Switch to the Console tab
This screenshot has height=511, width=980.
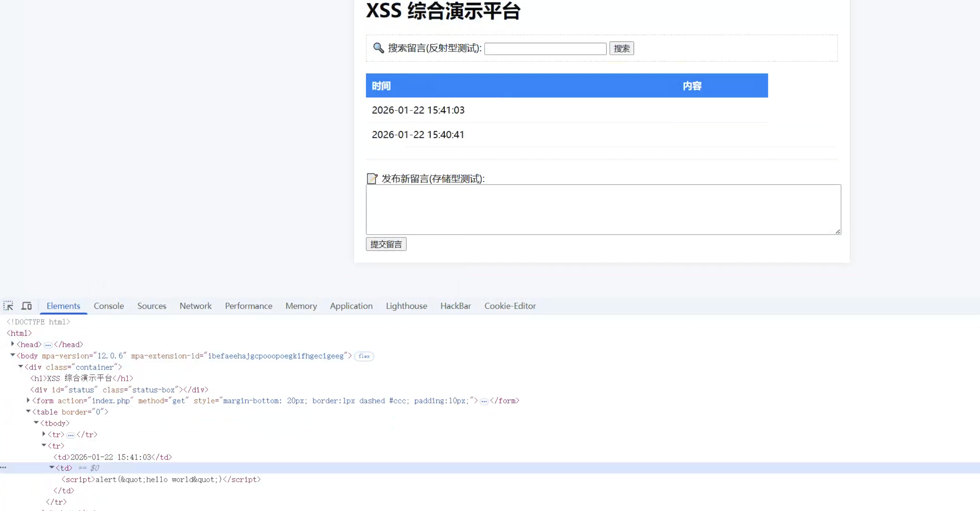pyautogui.click(x=109, y=306)
